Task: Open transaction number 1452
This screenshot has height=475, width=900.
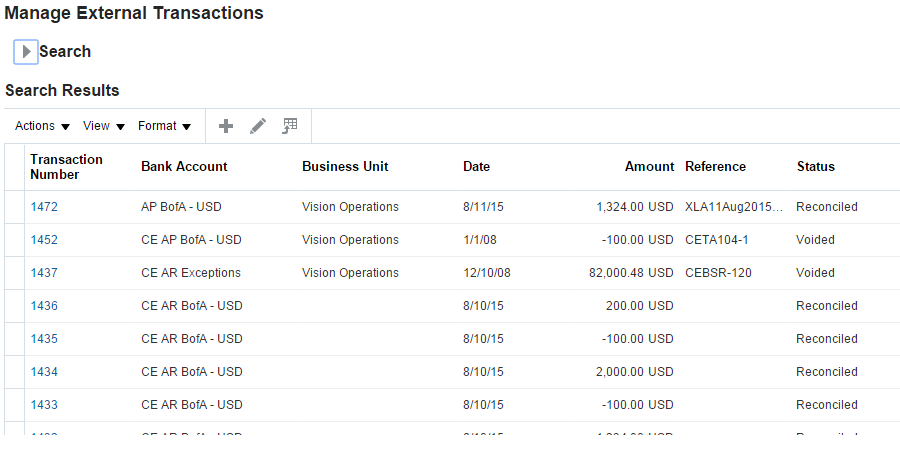Action: click(x=44, y=240)
